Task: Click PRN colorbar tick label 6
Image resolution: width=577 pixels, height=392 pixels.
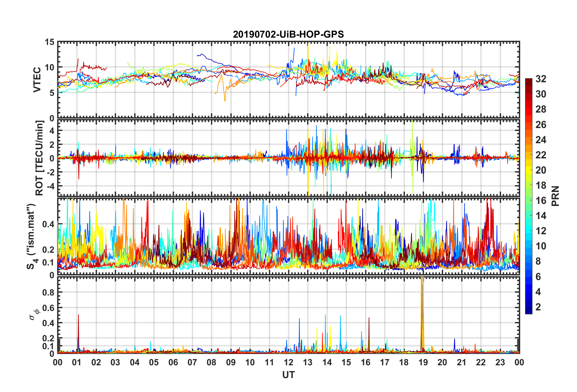Action: [x=538, y=277]
